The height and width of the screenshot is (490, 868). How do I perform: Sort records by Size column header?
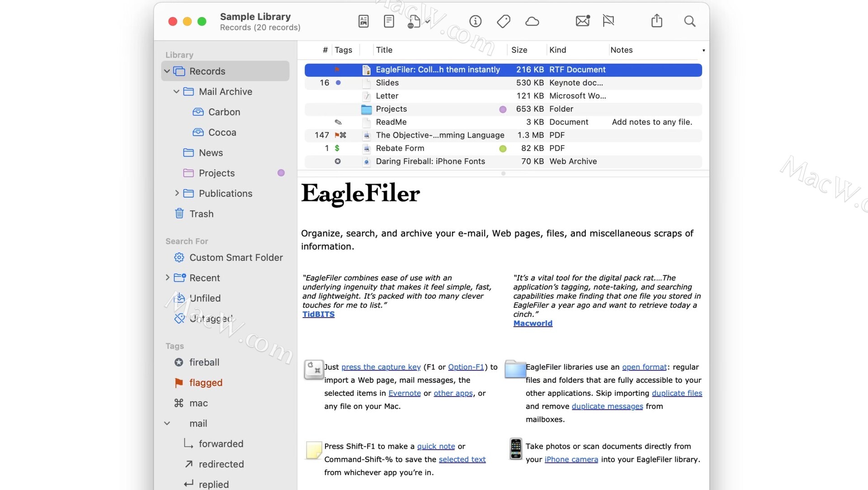click(x=519, y=50)
